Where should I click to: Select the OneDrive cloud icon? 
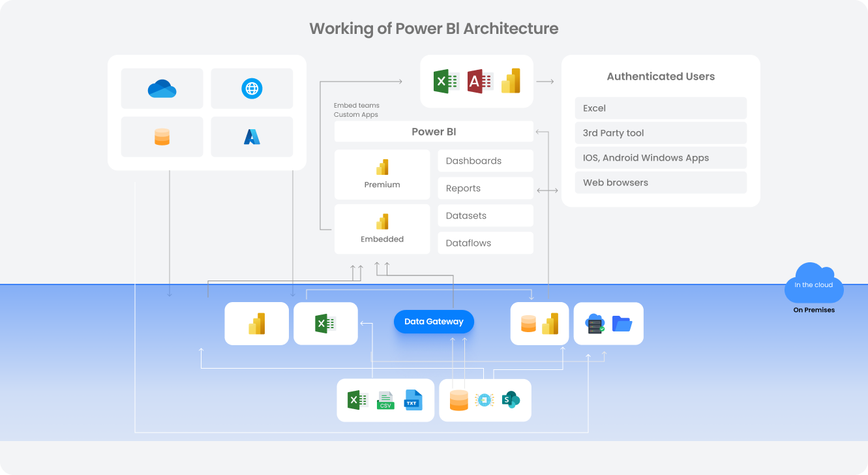pos(162,88)
